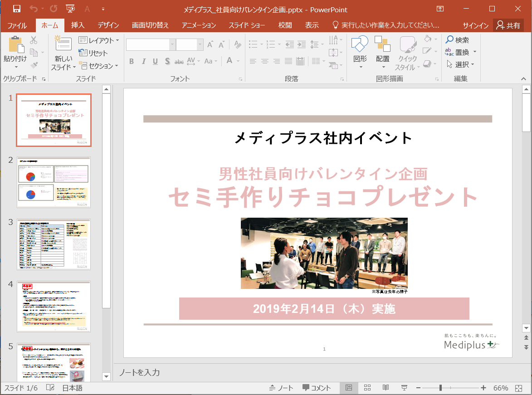The height and width of the screenshot is (395, 532).
Task: Click Fit slide to window icon
Action: coord(518,388)
